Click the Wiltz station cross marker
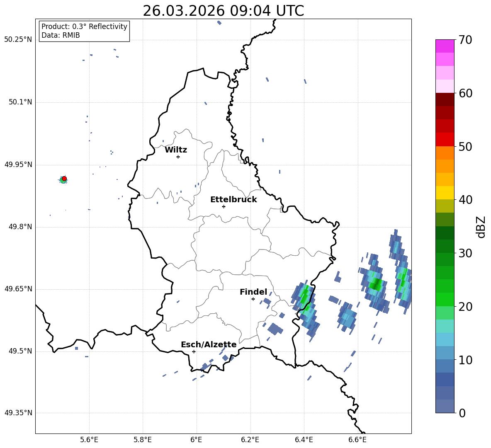Screen dimensions: 491x448 click(x=178, y=157)
